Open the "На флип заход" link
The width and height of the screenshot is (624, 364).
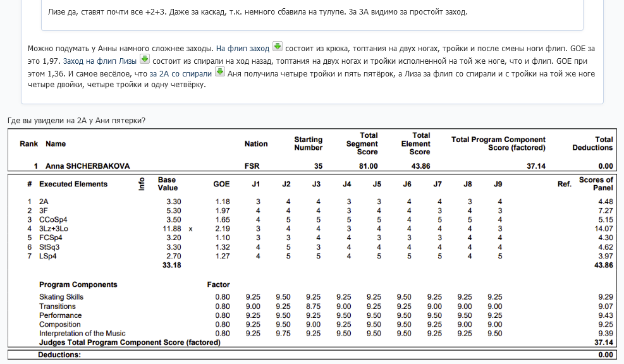[243, 49]
